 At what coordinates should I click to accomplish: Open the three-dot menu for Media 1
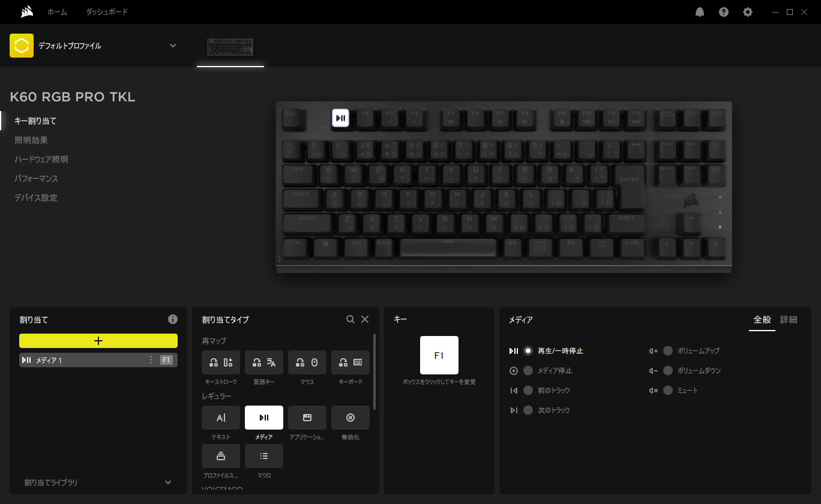coord(151,360)
